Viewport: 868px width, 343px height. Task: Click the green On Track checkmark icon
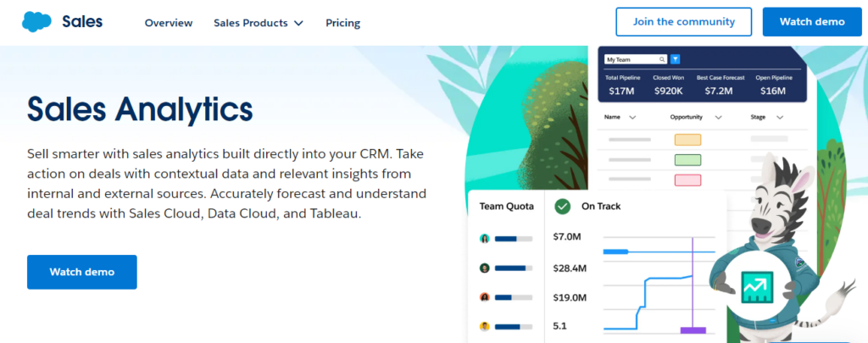tap(562, 207)
